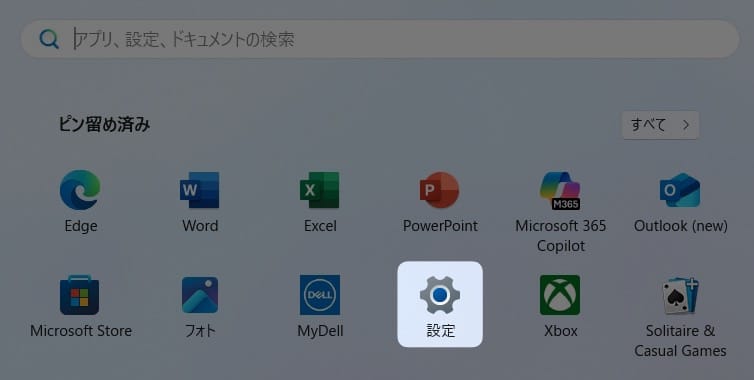Focus the アプリ、設定、ドキュメントの検索 field
Viewport: 754px width, 380px height.
click(380, 39)
